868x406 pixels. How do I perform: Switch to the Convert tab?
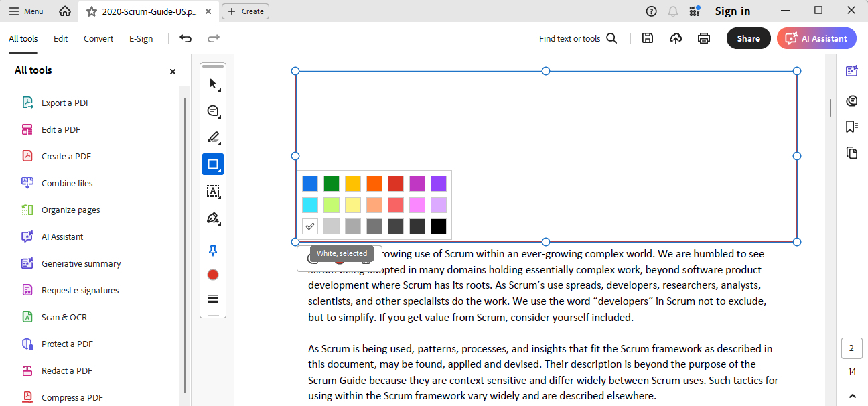98,38
